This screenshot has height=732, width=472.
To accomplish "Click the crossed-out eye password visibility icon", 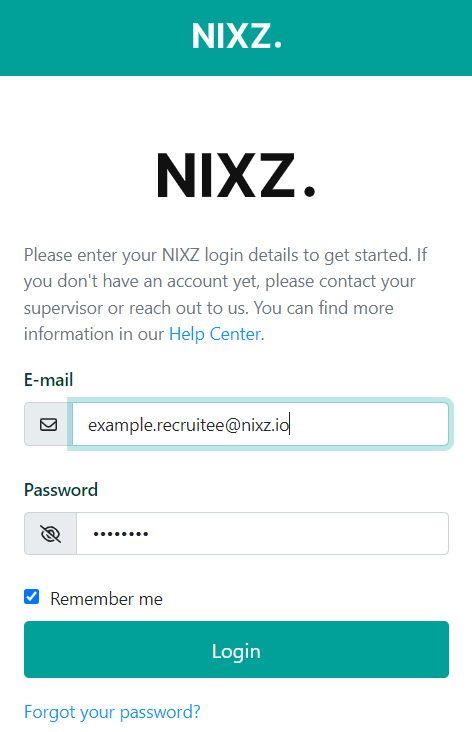I will pos(50,534).
